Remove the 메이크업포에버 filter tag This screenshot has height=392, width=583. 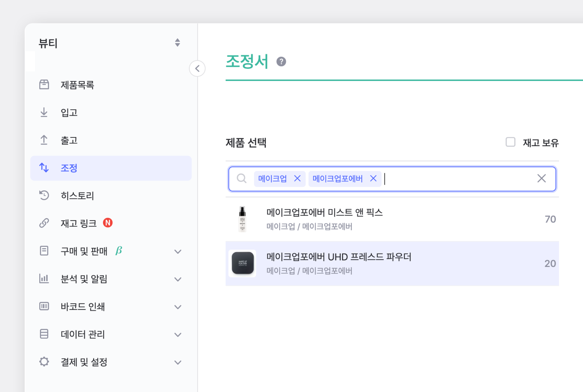pyautogui.click(x=373, y=178)
